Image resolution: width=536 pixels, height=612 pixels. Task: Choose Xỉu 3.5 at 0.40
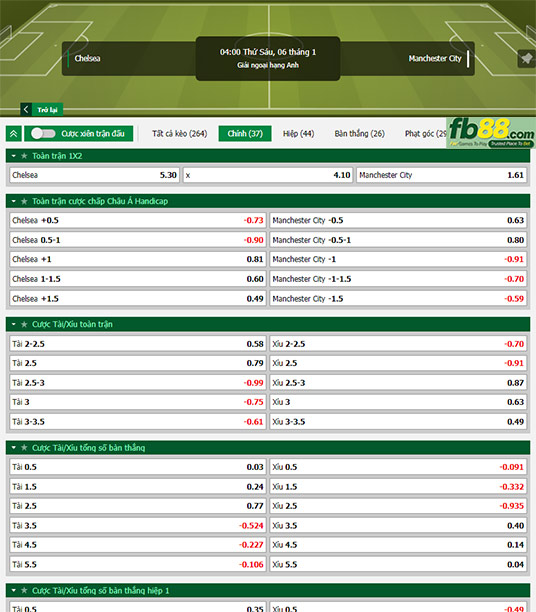pyautogui.click(x=398, y=526)
